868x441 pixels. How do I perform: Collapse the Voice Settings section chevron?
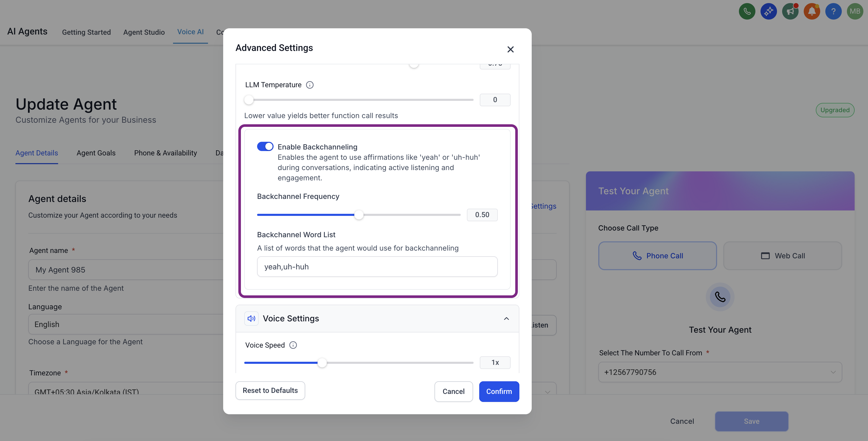click(x=506, y=319)
